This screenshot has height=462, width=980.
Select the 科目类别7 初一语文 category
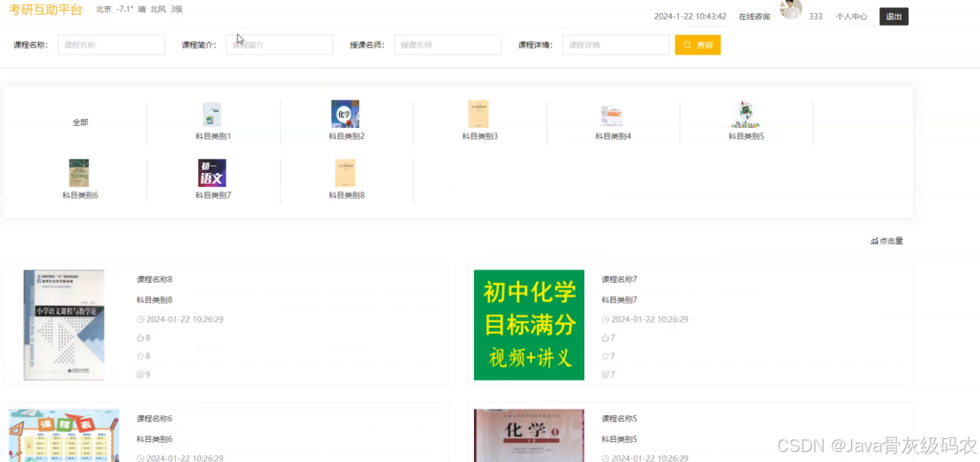[211, 173]
